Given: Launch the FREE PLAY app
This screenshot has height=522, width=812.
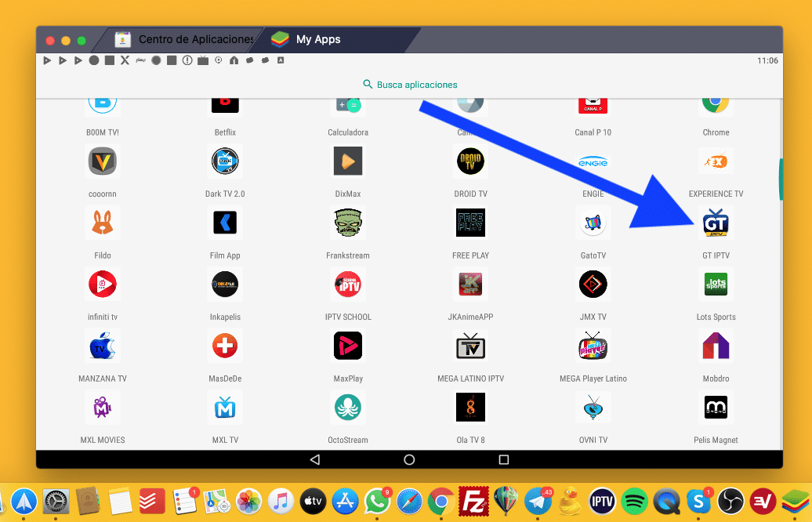Looking at the screenshot, I should point(470,223).
